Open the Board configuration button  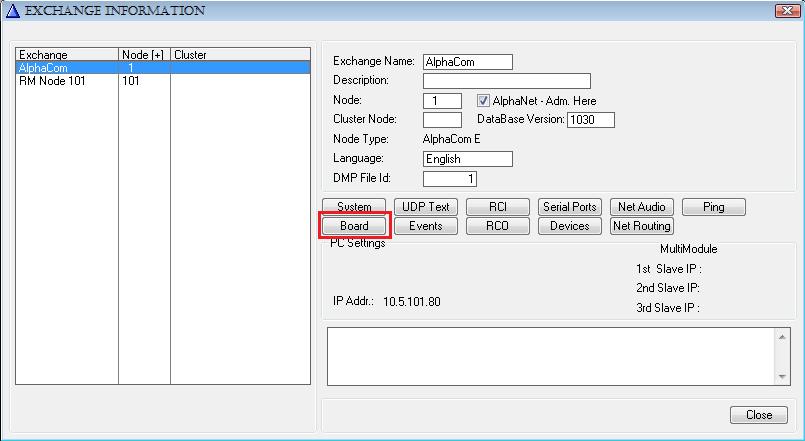(x=354, y=225)
